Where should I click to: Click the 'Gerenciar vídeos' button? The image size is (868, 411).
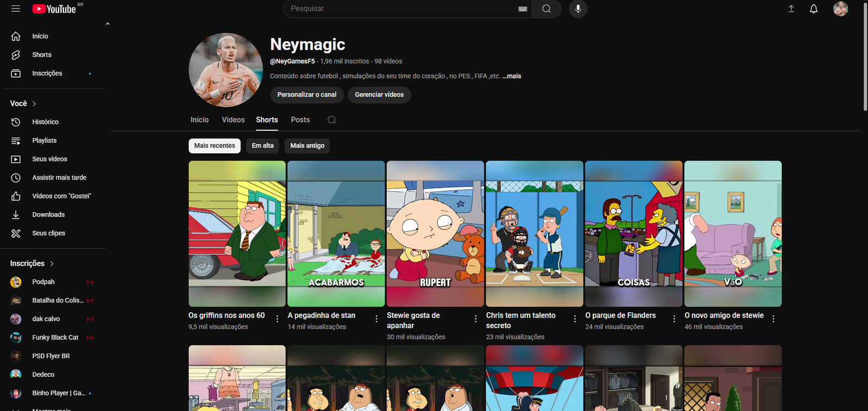379,94
